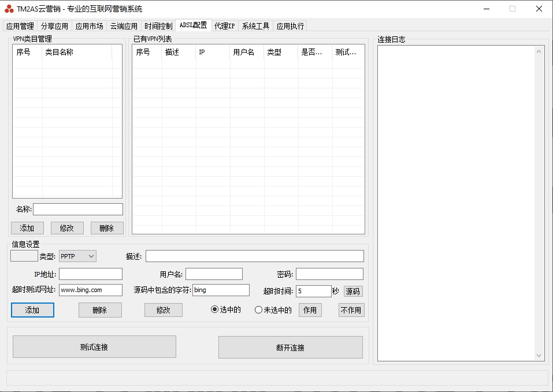
Task: Select the 选中的 radio button
Action: coord(215,309)
